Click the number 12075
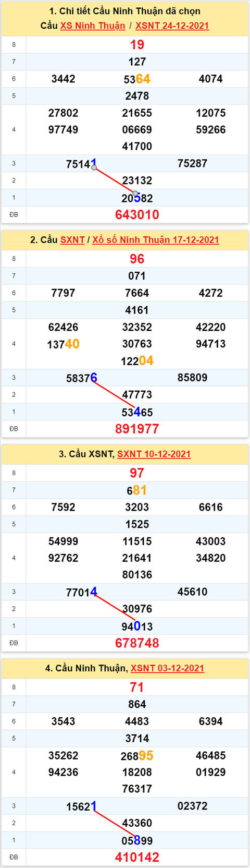 point(211,113)
